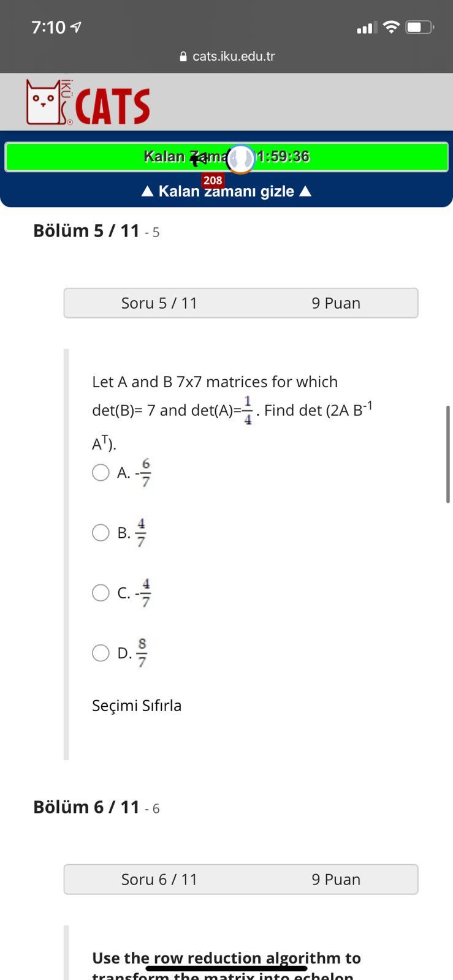The width and height of the screenshot is (453, 980).
Task: Tap the battery indicator icon
Action: [x=419, y=27]
